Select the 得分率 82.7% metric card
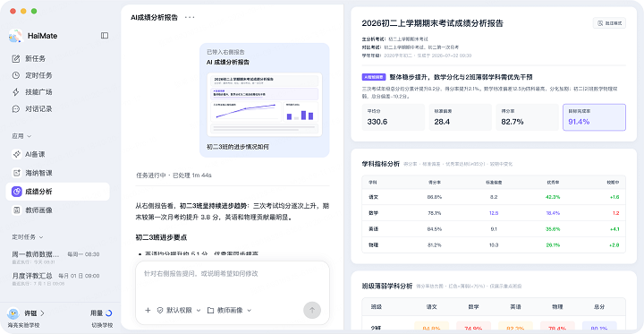The width and height of the screenshot is (644, 334). (528, 117)
